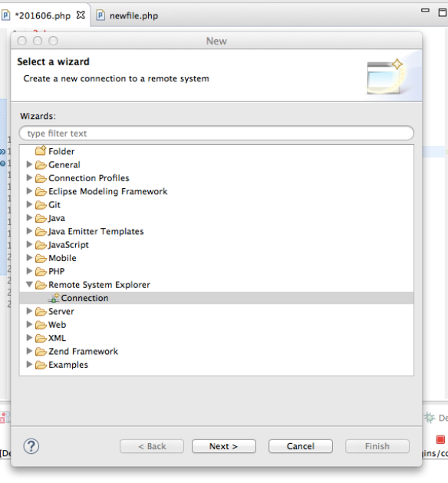Click the Next button
This screenshot has height=483, width=448.
click(x=224, y=446)
